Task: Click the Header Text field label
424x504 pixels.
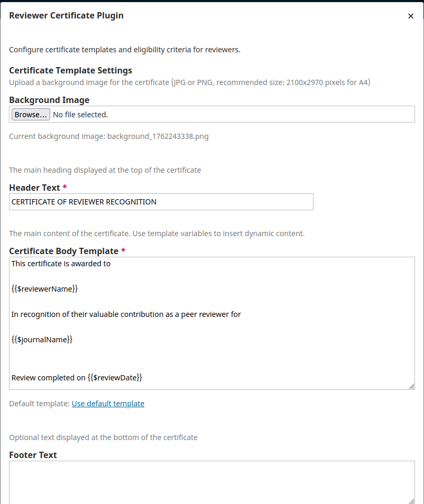Action: (34, 188)
